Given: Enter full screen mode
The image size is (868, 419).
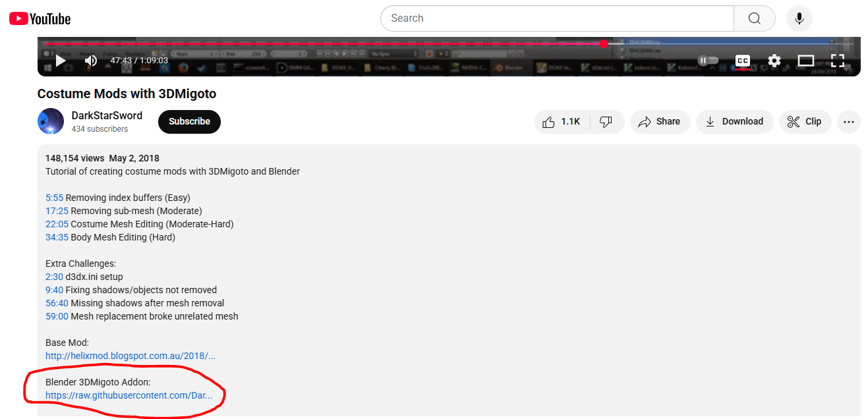Looking at the screenshot, I should tap(838, 61).
